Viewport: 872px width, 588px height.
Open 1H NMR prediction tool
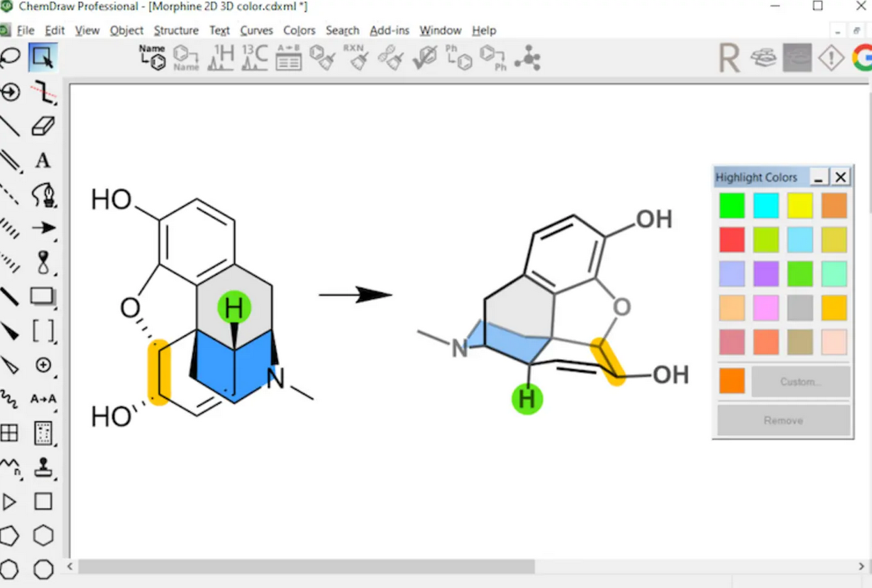[221, 58]
